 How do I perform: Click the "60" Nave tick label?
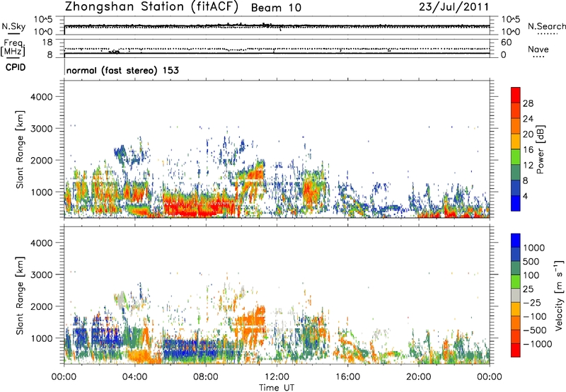506,42
